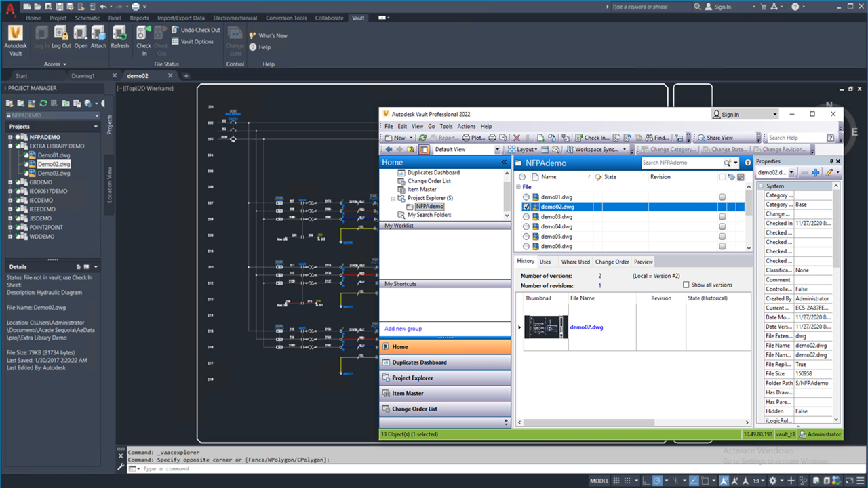Tick the checkbox next to demo02.dwg
This screenshot has width=868, height=488.
527,207
